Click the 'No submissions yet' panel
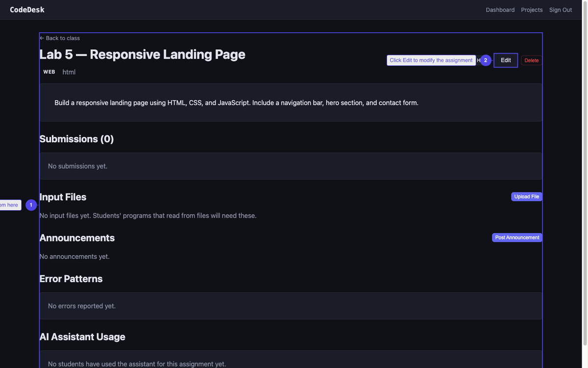This screenshot has width=588, height=368. coord(291,166)
